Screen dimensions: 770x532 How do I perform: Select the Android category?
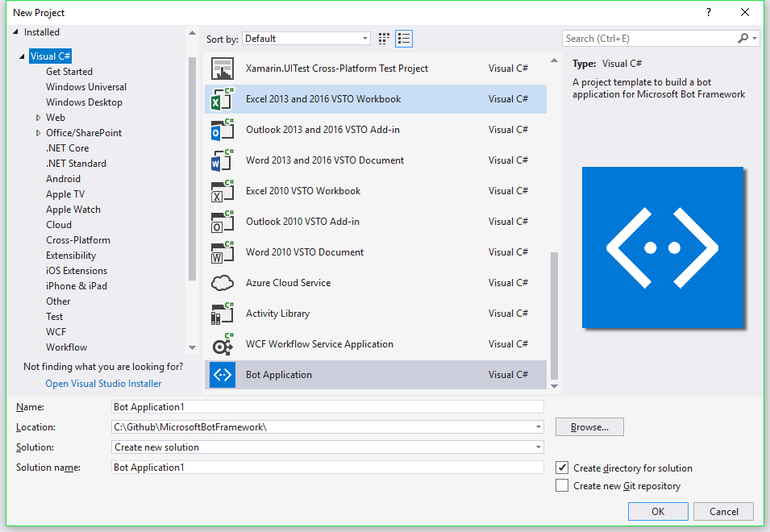64,179
